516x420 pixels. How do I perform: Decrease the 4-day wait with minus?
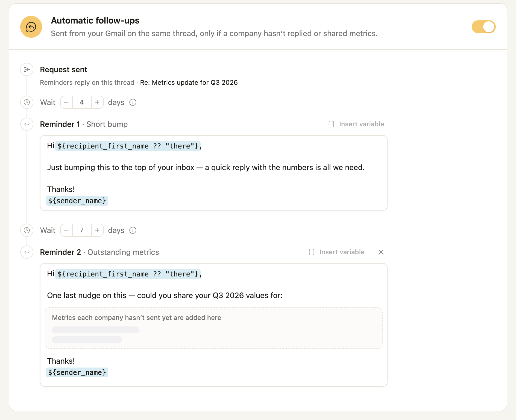pyautogui.click(x=66, y=102)
